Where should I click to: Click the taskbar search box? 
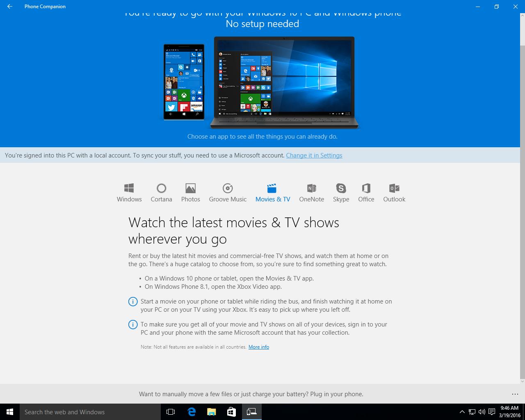pyautogui.click(x=90, y=412)
